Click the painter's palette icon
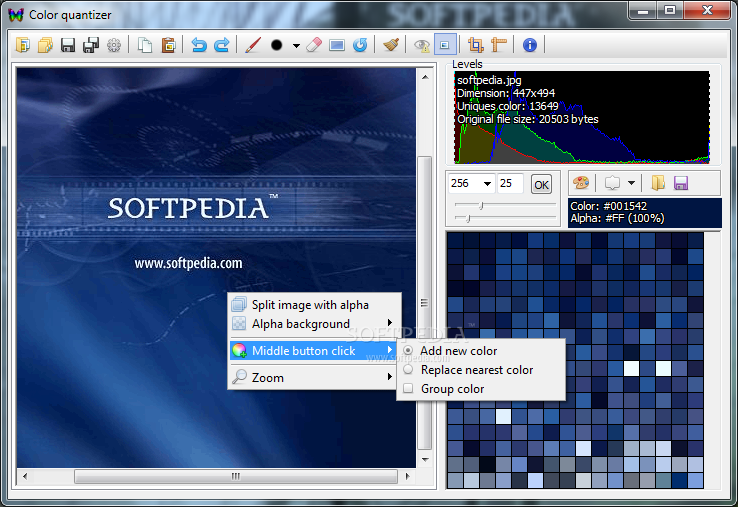This screenshot has height=507, width=738. (581, 183)
